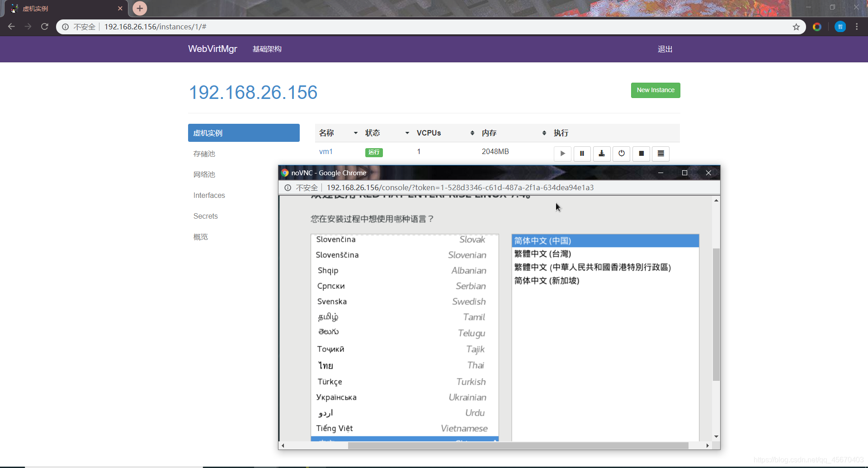Go forward in main browser window

pos(28,27)
